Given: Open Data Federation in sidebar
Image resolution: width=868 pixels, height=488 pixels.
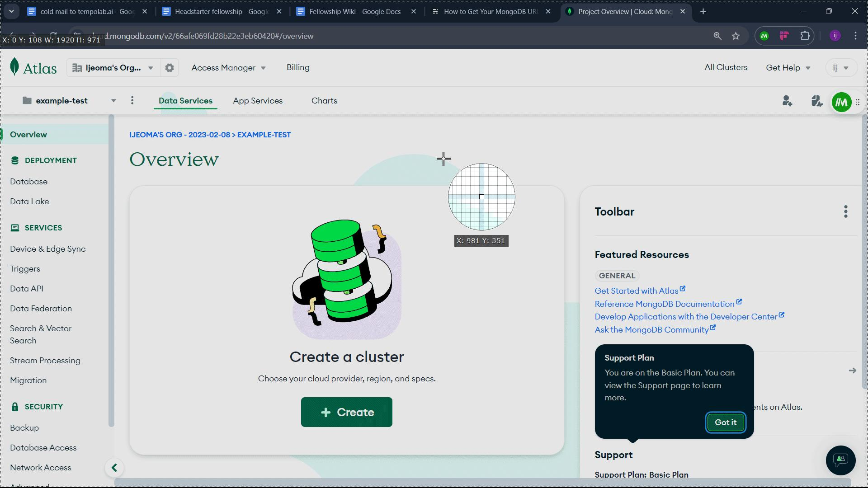Looking at the screenshot, I should click(41, 309).
